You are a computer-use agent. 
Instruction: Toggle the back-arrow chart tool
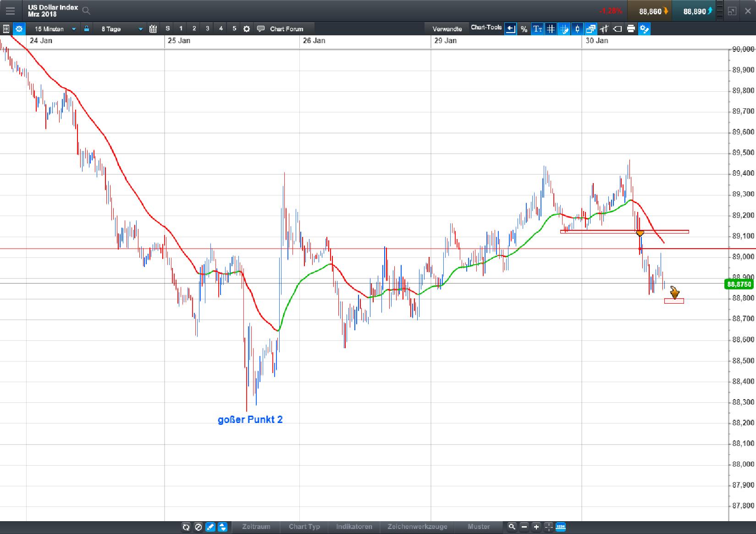(x=511, y=29)
